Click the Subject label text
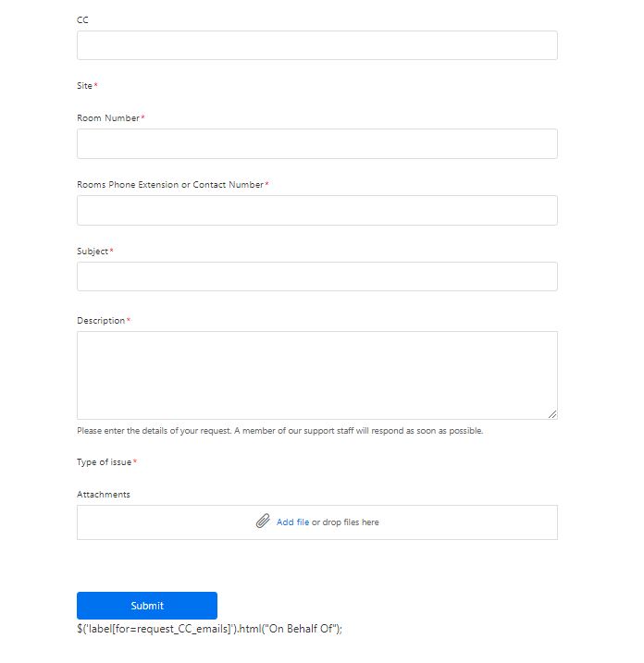The width and height of the screenshot is (644, 663). tap(93, 252)
